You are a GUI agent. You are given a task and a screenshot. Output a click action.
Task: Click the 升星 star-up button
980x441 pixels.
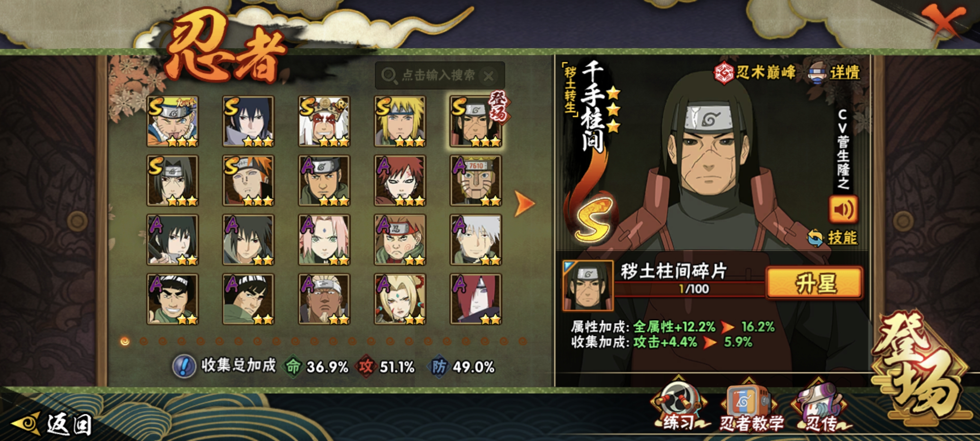(x=814, y=283)
